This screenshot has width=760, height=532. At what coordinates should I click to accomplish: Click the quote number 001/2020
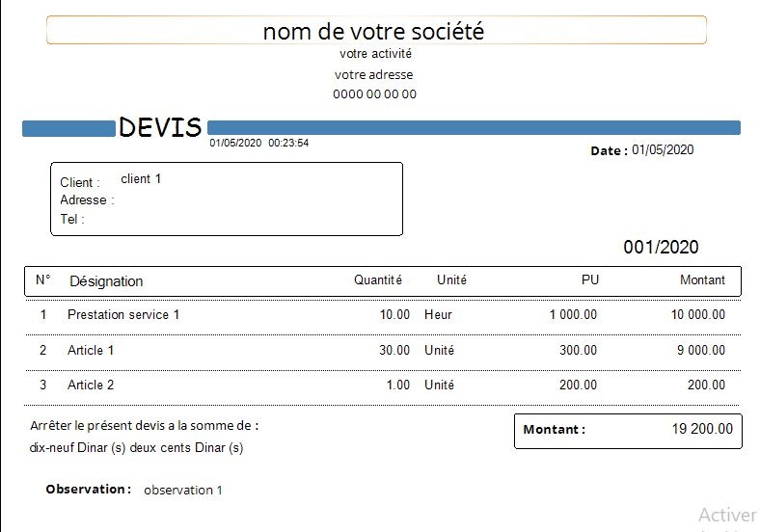pos(661,248)
